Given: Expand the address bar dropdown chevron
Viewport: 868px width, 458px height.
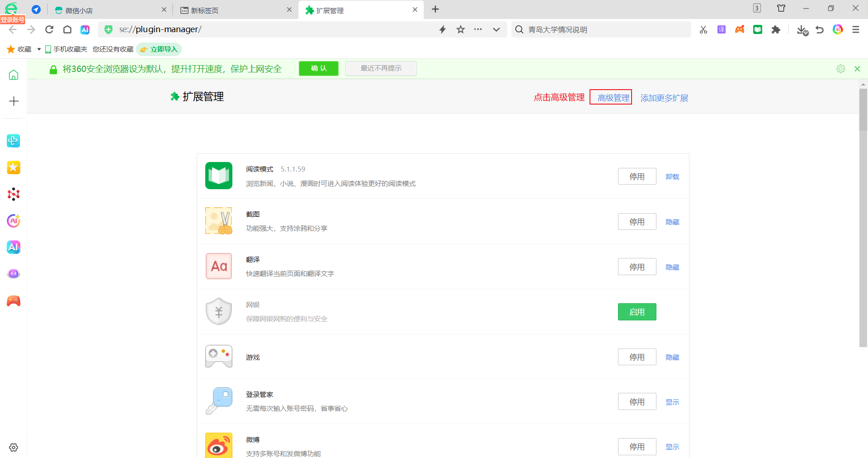Looking at the screenshot, I should click(496, 29).
